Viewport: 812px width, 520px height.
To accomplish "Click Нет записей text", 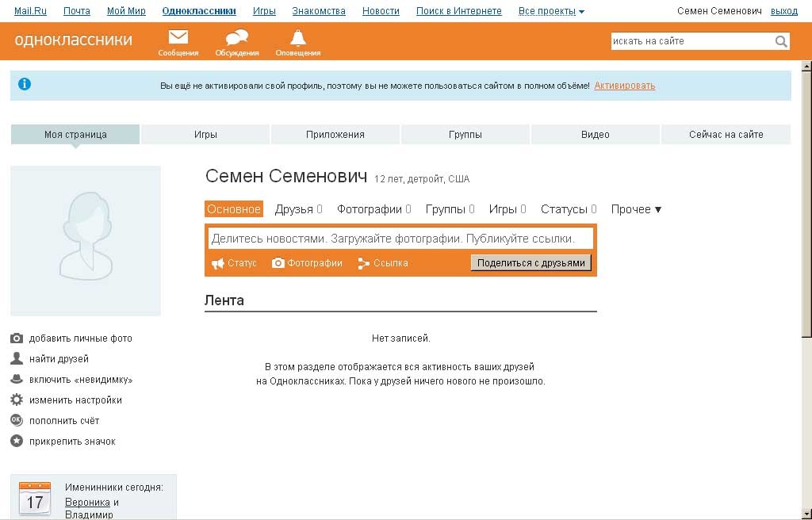I will pos(400,338).
